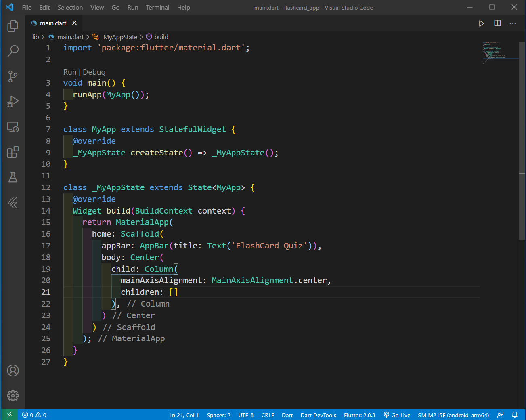Change end of line sequence CRLF

(267, 415)
